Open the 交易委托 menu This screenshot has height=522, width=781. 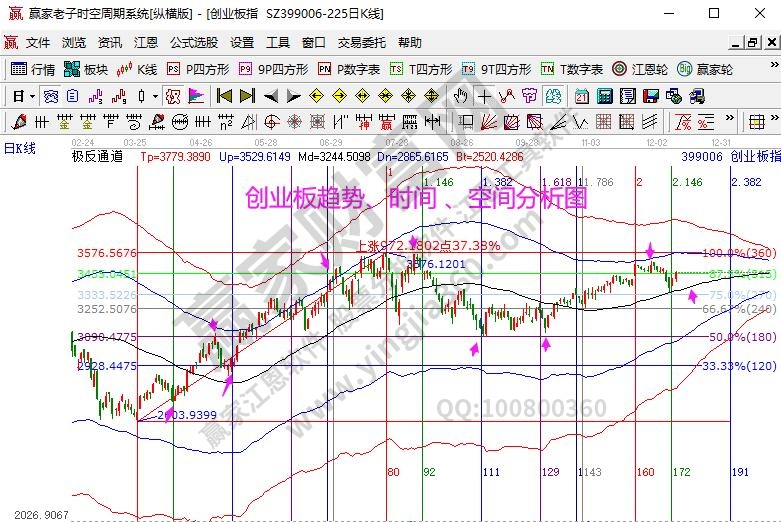(361, 43)
